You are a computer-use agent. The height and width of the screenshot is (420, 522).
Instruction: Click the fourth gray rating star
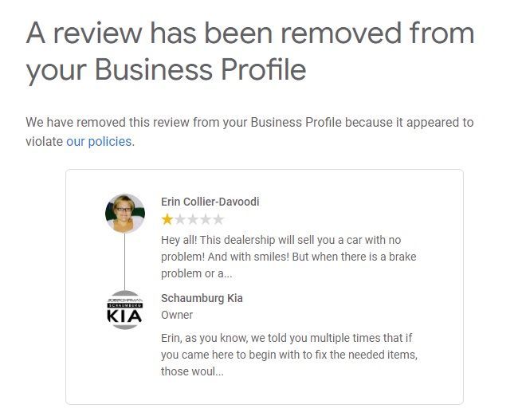[x=206, y=219]
